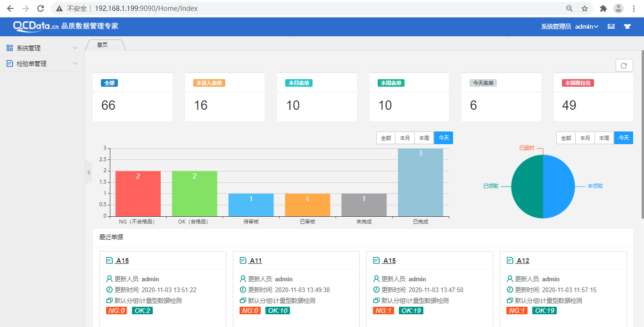Click the browser address bar URL
The width and height of the screenshot is (644, 327).
tap(146, 8)
